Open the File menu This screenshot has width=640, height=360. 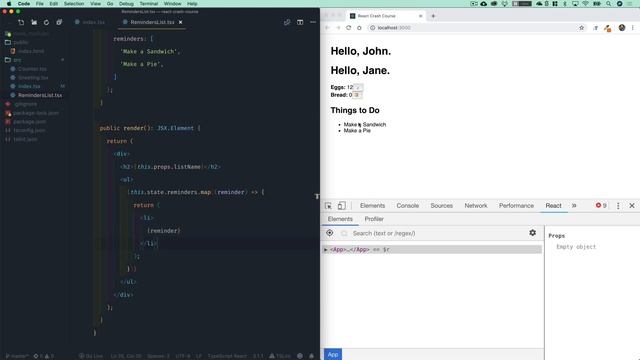pyautogui.click(x=40, y=4)
